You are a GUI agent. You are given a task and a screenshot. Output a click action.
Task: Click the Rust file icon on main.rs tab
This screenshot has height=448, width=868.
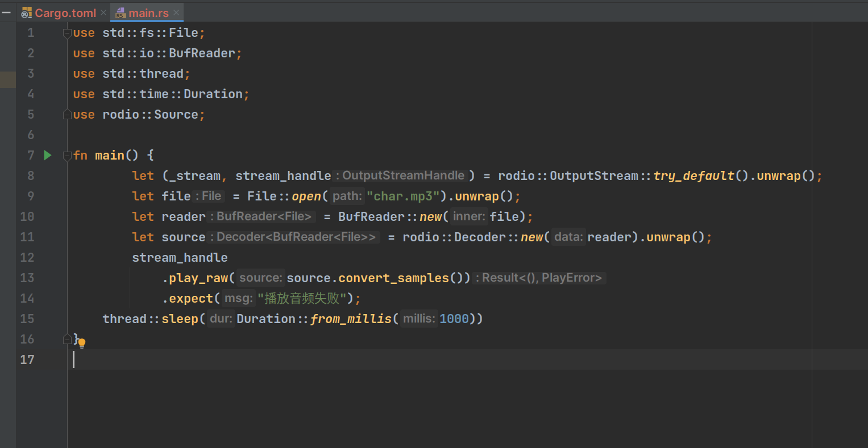click(121, 12)
